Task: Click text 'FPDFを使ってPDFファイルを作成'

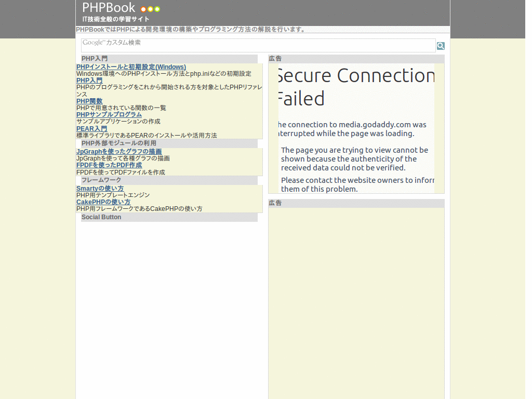Action: pos(121,172)
